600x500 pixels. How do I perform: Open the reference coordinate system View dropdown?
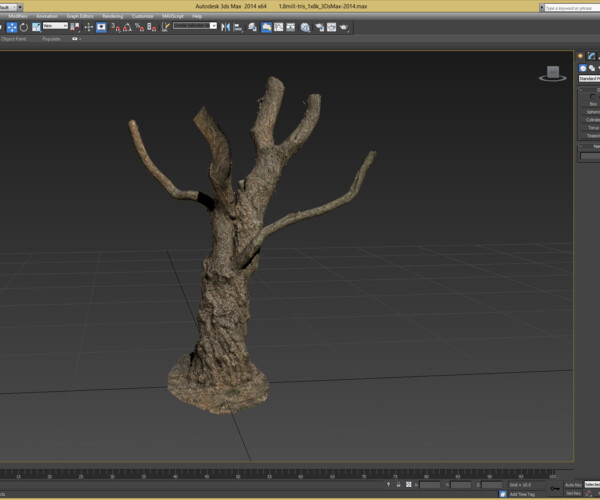coord(55,26)
